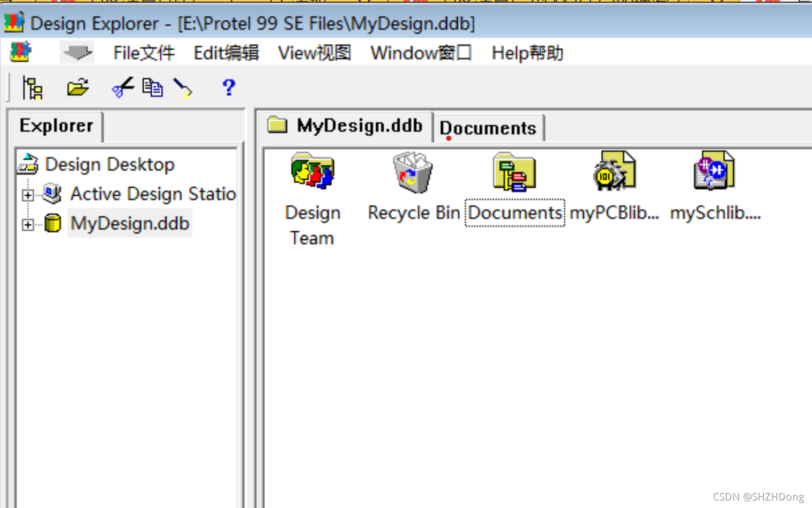Click the Cut scissors toolbar icon
This screenshot has height=508, width=812.
click(x=122, y=87)
